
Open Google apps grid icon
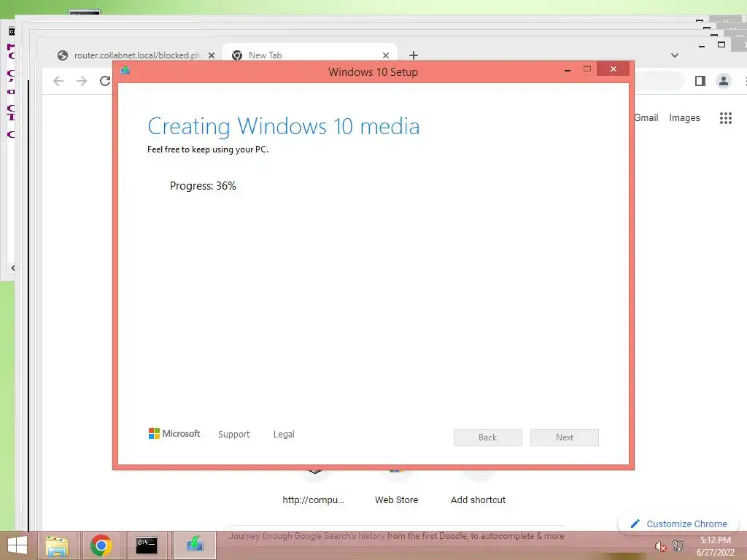tap(725, 117)
